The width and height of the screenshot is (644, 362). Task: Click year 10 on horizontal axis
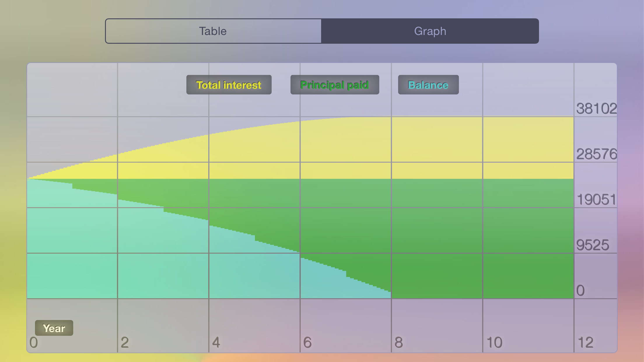(494, 342)
